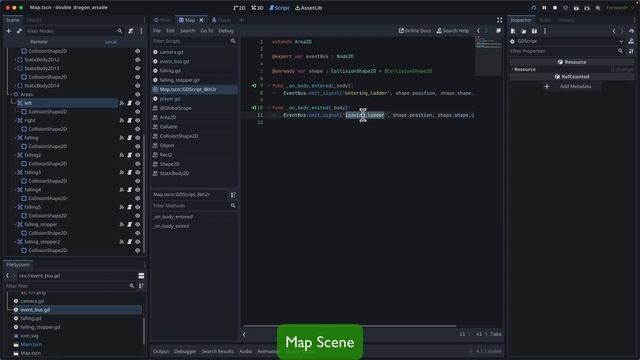Create new resource icon in Inspector
640x360 pixels.
click(x=513, y=31)
